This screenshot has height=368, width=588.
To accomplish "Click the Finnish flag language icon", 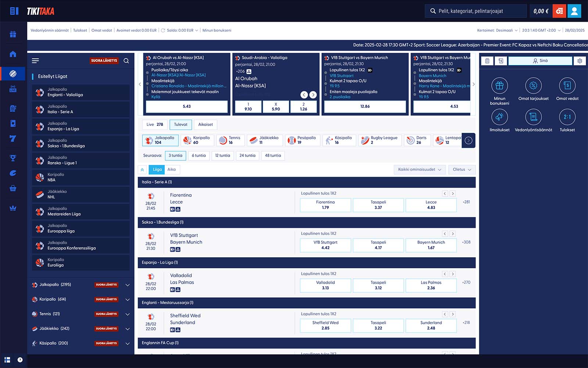I will tap(7, 360).
